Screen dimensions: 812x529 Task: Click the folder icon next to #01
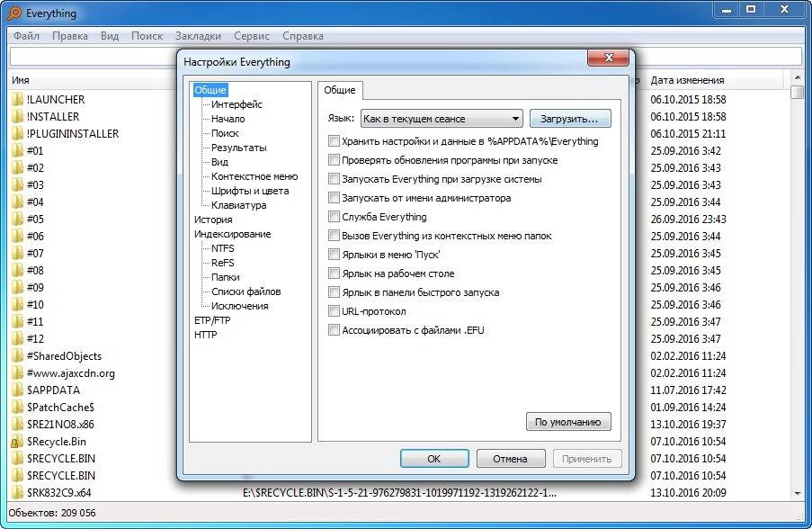click(x=18, y=151)
